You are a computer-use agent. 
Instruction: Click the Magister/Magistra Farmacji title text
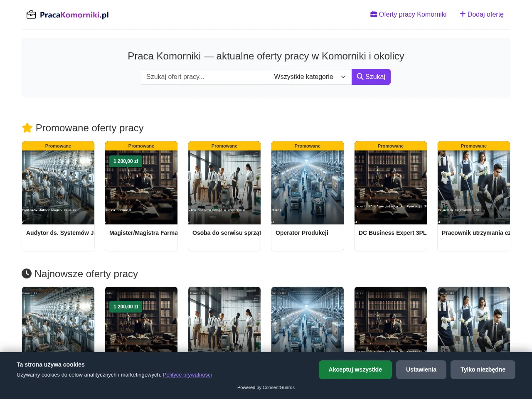[x=143, y=233]
